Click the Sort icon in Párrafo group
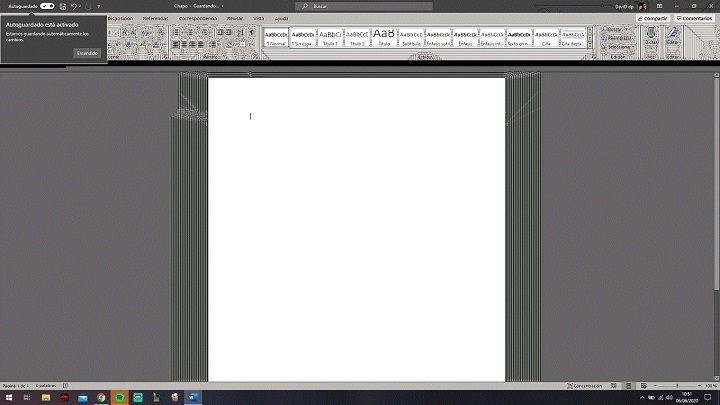Image resolution: width=720 pixels, height=405 pixels. 240,32
